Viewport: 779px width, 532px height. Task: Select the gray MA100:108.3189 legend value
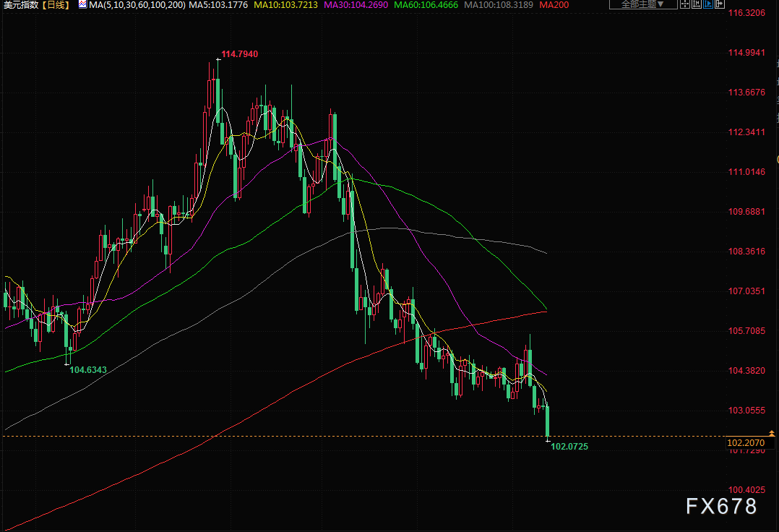click(x=499, y=5)
